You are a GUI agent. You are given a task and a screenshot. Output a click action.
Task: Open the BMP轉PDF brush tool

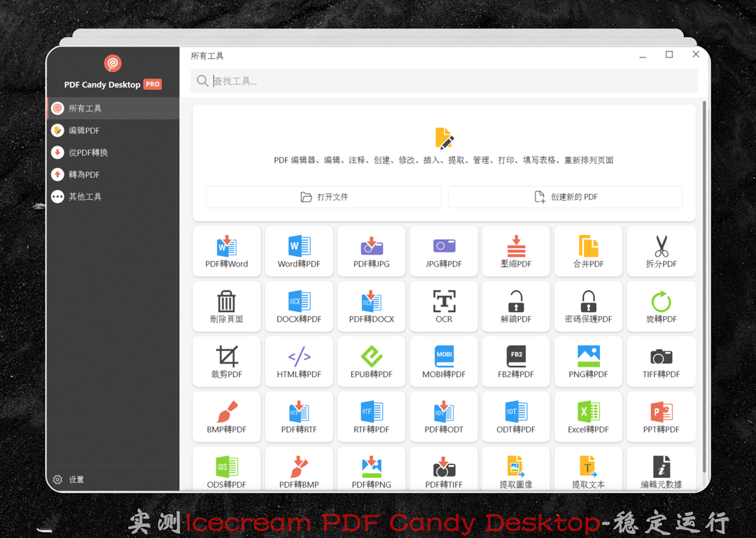pyautogui.click(x=227, y=417)
